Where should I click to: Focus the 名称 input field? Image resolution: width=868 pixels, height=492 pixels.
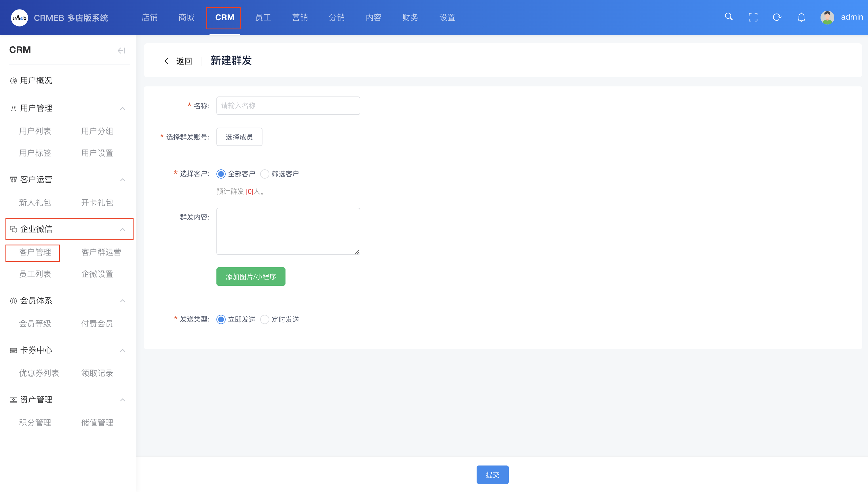pyautogui.click(x=288, y=106)
